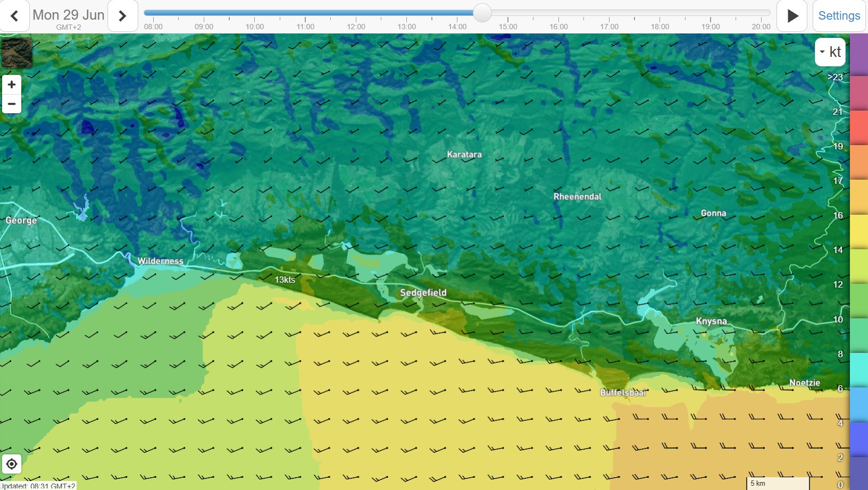Click the Sedgefield town label
The width and height of the screenshot is (868, 490).
pyautogui.click(x=423, y=292)
